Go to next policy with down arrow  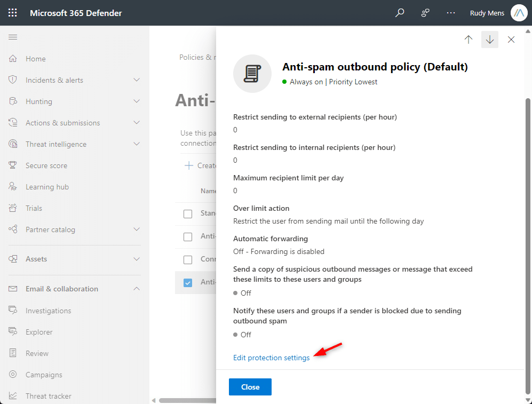(x=490, y=39)
